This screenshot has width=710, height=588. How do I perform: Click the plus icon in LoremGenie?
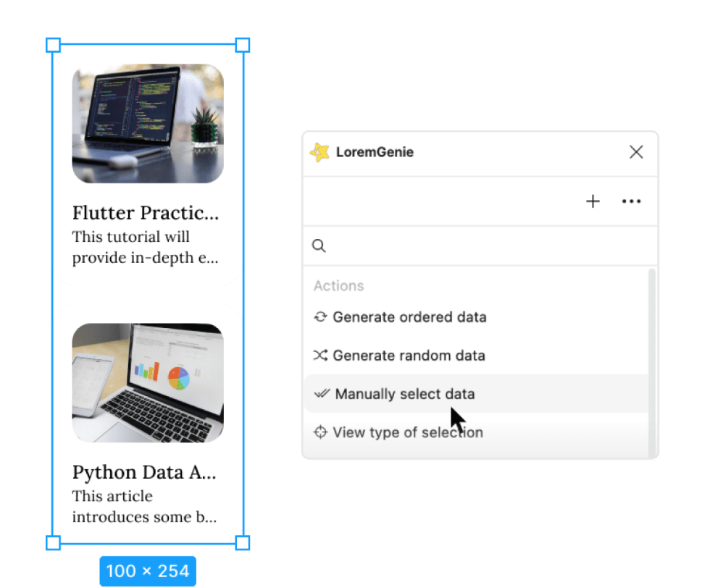click(593, 201)
